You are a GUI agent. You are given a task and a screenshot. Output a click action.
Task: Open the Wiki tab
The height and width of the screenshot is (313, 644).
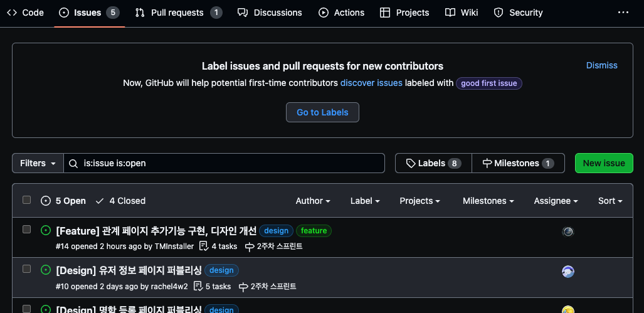pos(462,13)
